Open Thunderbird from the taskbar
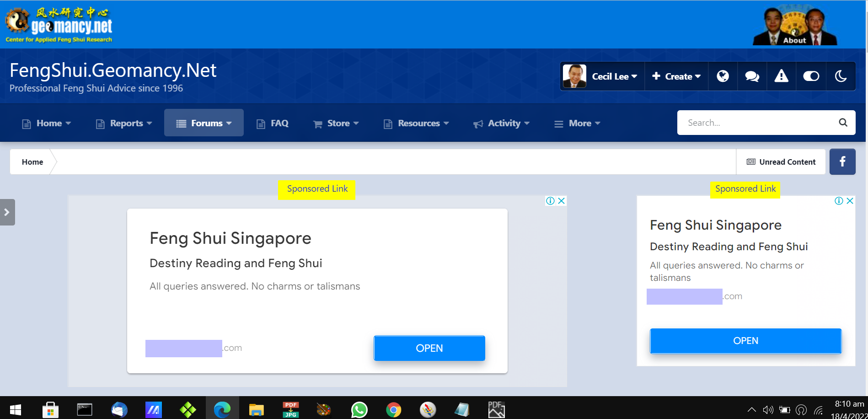868x419 pixels. [x=119, y=409]
